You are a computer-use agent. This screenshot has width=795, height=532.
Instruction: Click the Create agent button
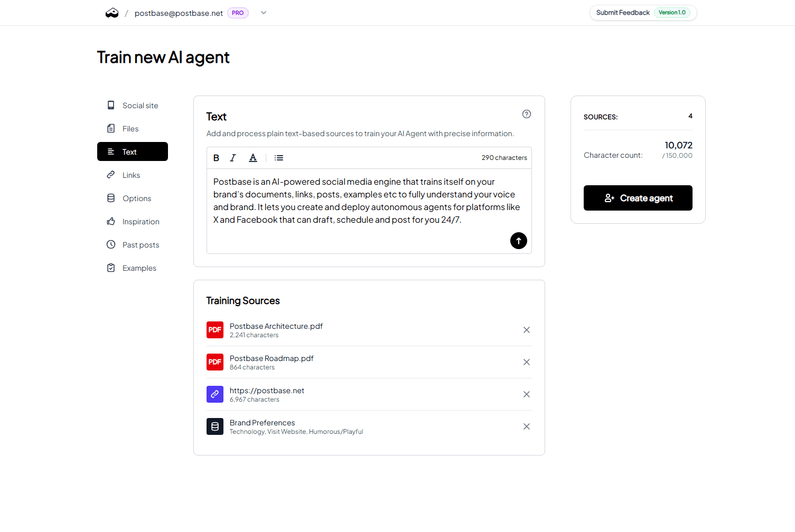[638, 198]
